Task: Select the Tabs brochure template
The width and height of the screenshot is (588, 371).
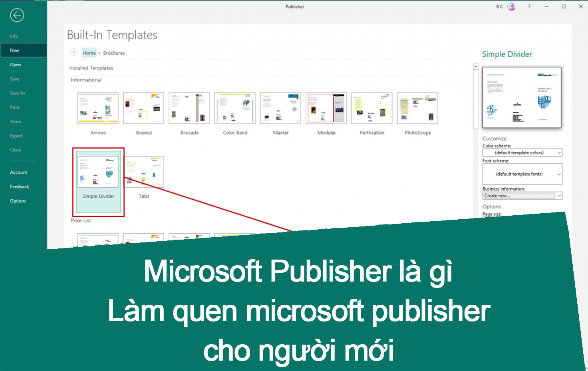Action: tap(144, 178)
